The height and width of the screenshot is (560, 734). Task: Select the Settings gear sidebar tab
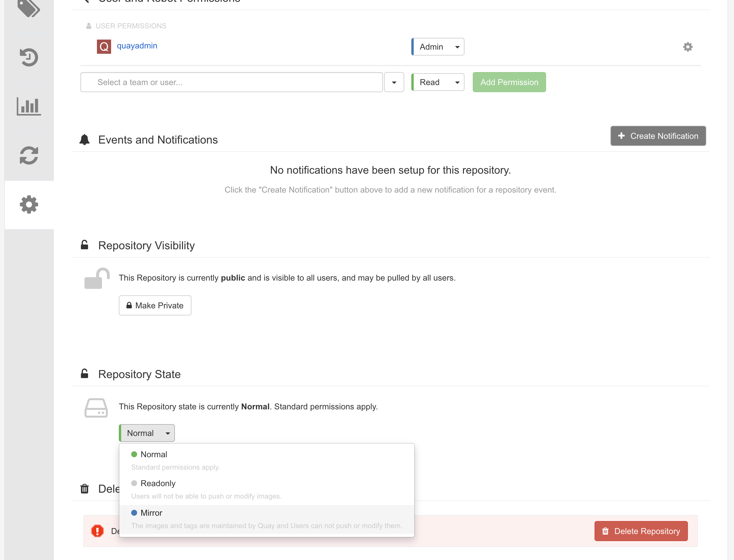(29, 204)
